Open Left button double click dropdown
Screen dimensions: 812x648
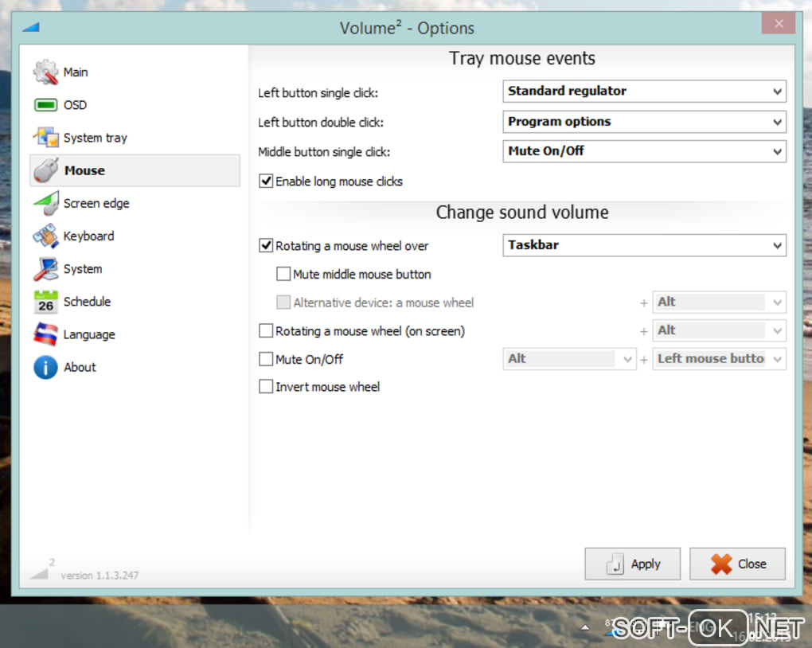pyautogui.click(x=644, y=122)
